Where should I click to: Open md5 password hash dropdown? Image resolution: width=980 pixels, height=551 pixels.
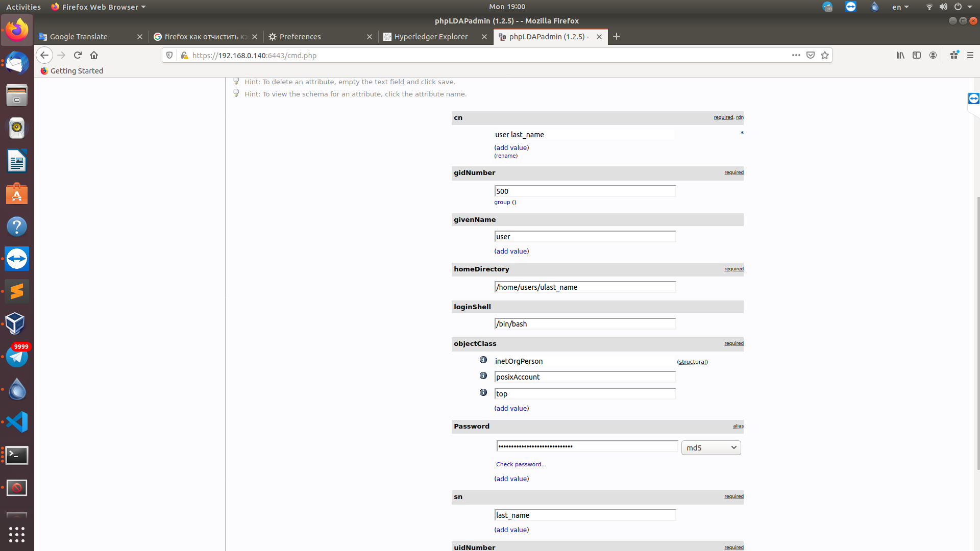(x=710, y=448)
